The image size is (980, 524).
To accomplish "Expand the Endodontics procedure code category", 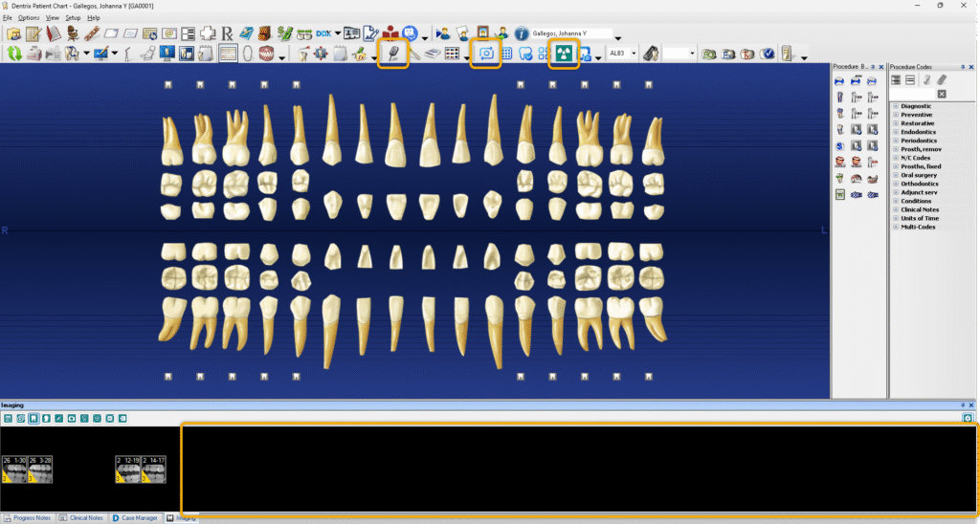I will pyautogui.click(x=896, y=132).
